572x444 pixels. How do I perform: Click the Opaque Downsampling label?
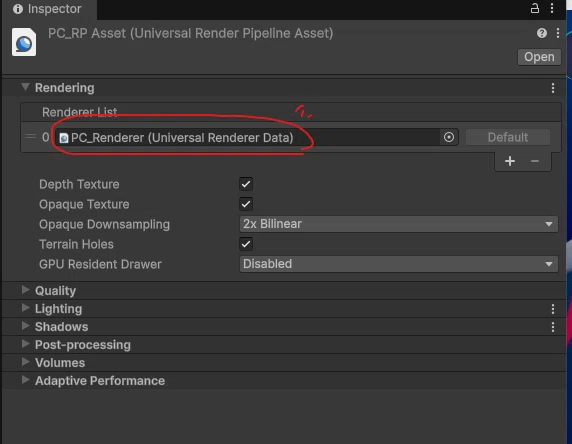tap(104, 224)
